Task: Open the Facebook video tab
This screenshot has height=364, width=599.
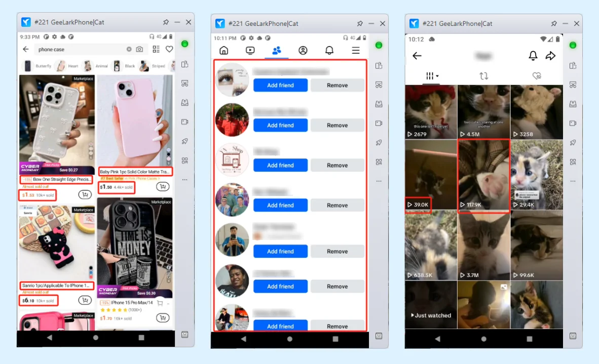Action: [x=250, y=50]
